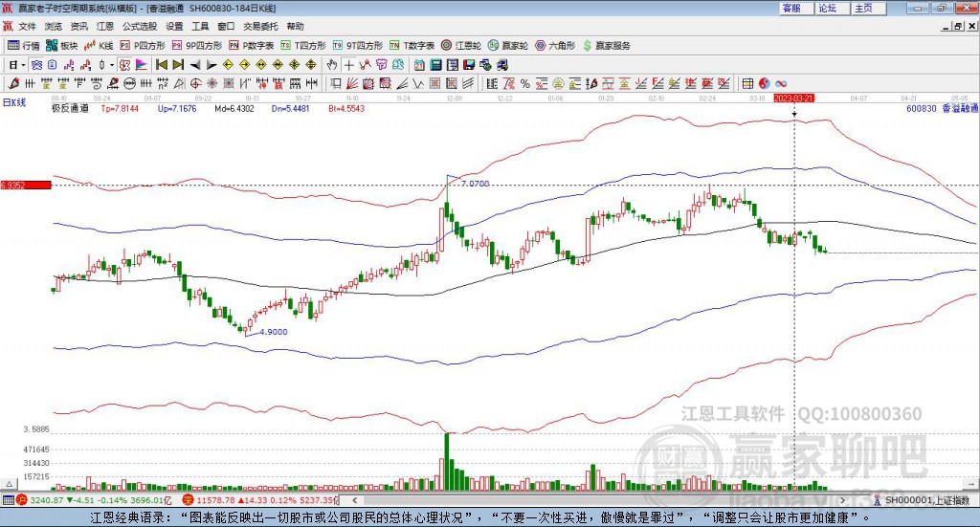Toggle the 极 channel indicator button
The width and height of the screenshot is (980, 527).
(x=125, y=65)
